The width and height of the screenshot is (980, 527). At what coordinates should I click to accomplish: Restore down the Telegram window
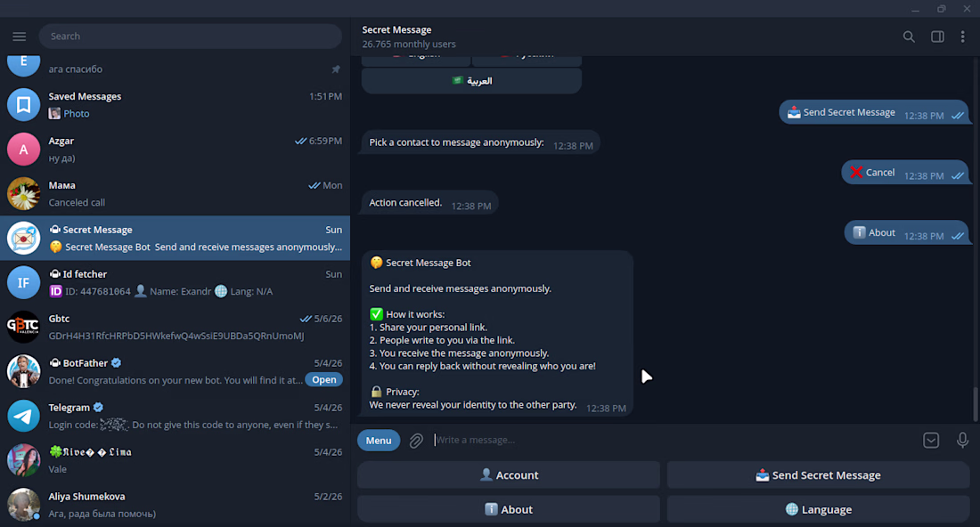942,9
